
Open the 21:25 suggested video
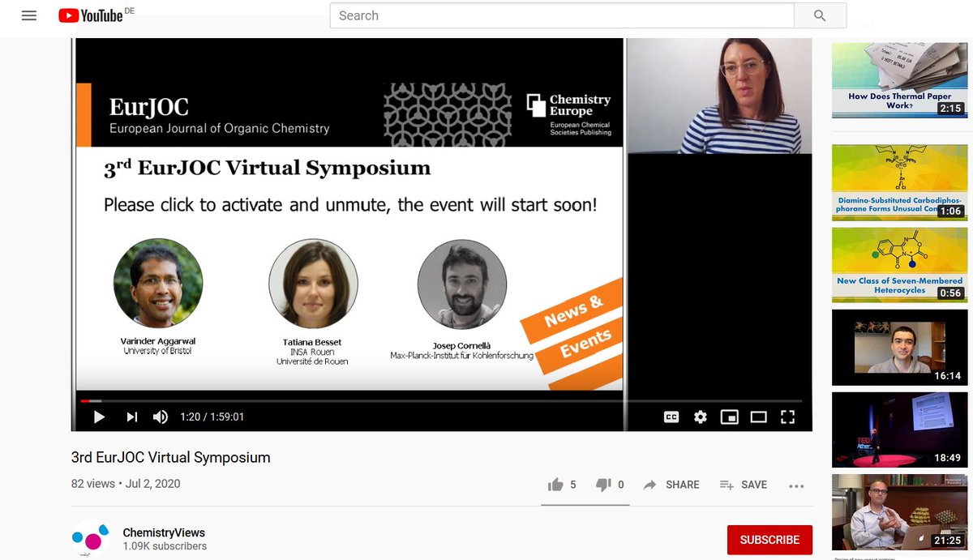(899, 512)
